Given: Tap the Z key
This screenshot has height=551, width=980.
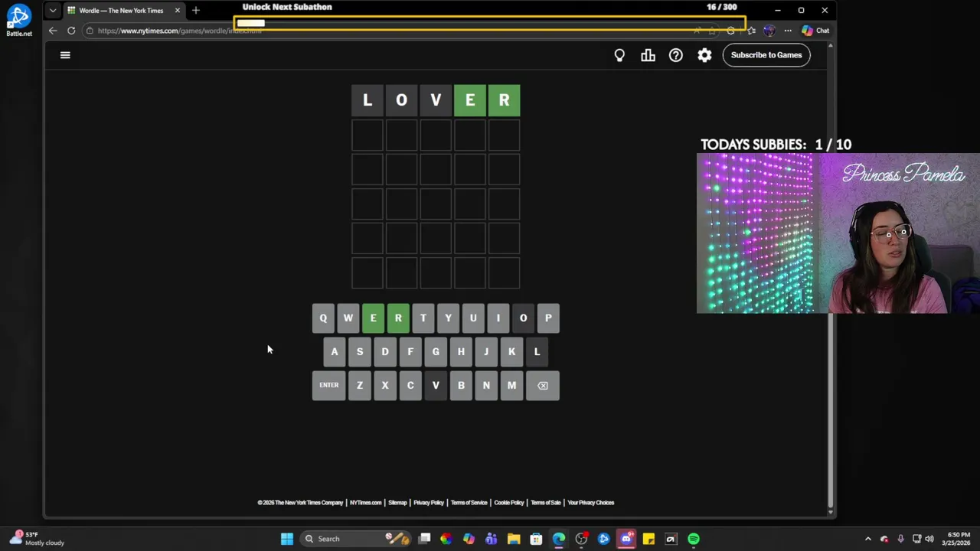Looking at the screenshot, I should pyautogui.click(x=360, y=386).
